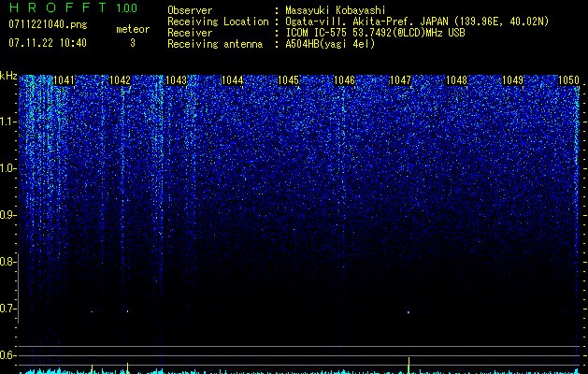Click the 0.7 kHz frequency label
This screenshot has width=588, height=374.
click(7, 309)
